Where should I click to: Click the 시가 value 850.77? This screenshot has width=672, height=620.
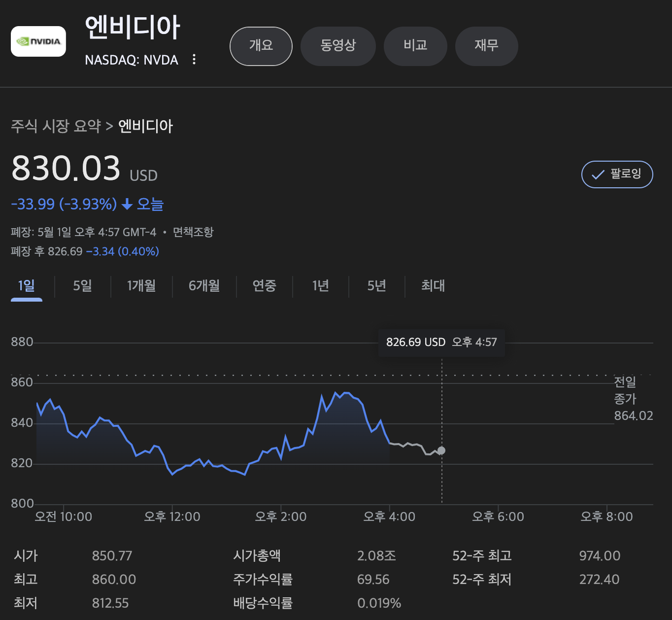[x=112, y=556]
